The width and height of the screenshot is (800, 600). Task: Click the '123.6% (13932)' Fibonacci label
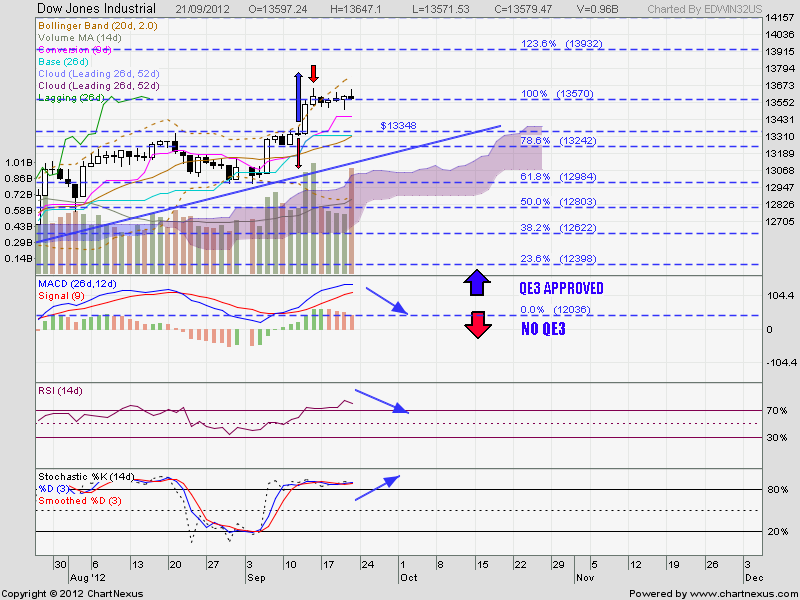pyautogui.click(x=562, y=44)
